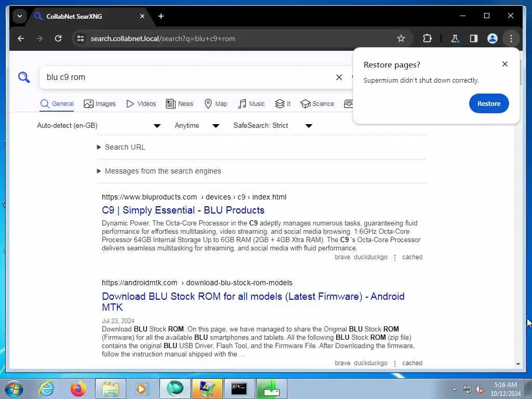Screen dimensions: 532x399
Task: Open the tab search dropdown arrow
Action: tap(20, 16)
